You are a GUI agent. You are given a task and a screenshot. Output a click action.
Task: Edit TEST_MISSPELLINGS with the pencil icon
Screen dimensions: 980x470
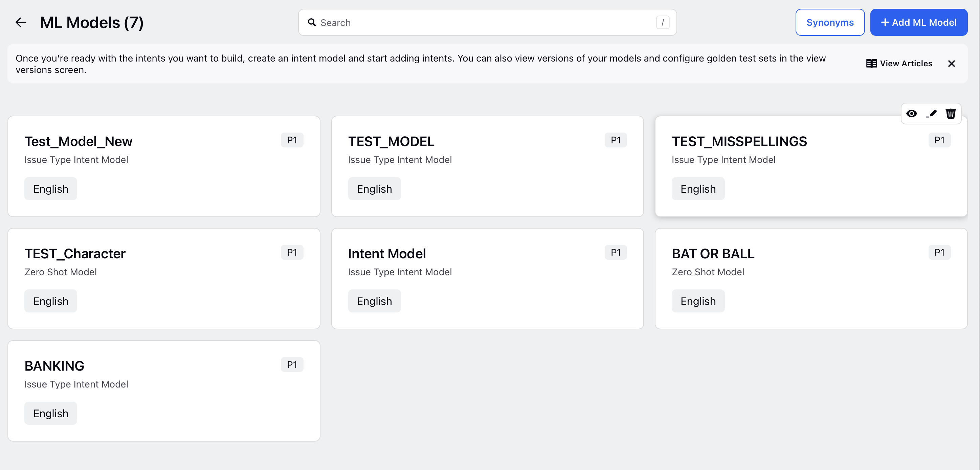[x=931, y=113]
